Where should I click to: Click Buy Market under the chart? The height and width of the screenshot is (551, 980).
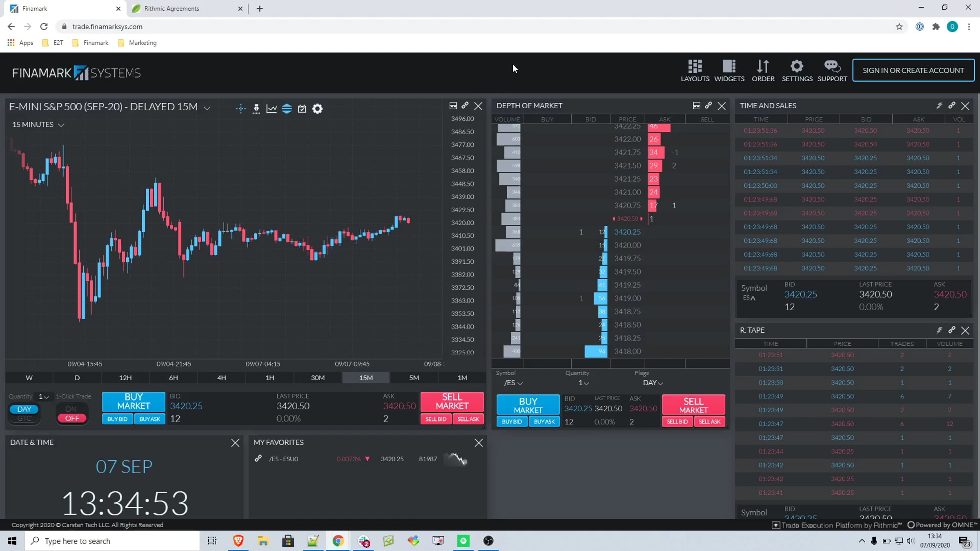click(134, 402)
